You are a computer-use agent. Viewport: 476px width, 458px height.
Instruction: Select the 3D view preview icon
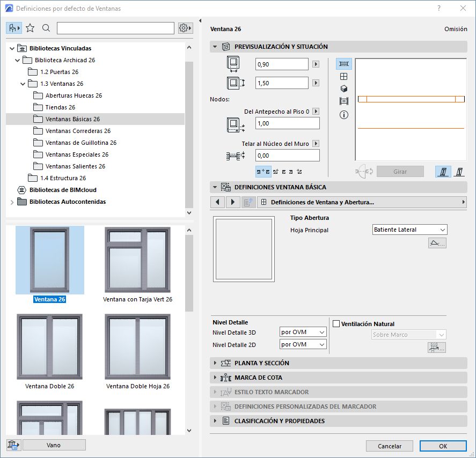[344, 88]
